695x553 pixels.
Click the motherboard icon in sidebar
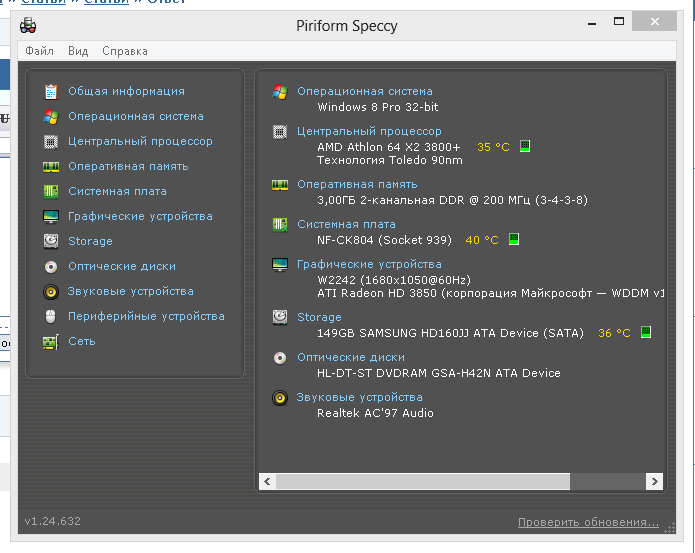pos(51,191)
